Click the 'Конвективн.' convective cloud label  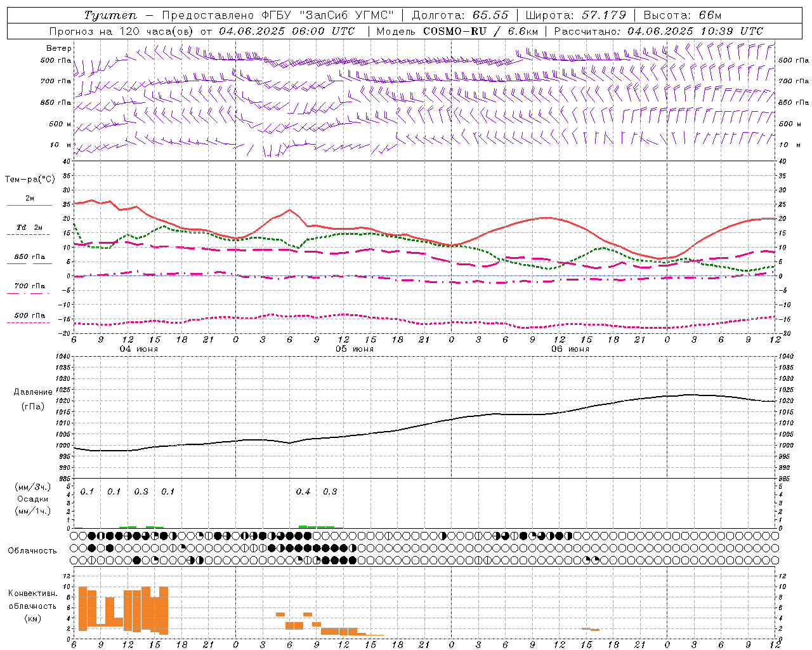point(32,594)
